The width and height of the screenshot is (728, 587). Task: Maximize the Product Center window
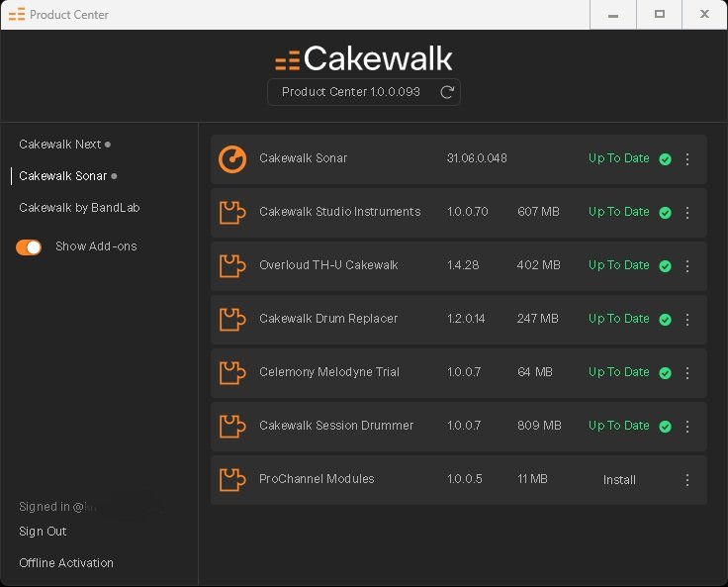[x=659, y=15]
